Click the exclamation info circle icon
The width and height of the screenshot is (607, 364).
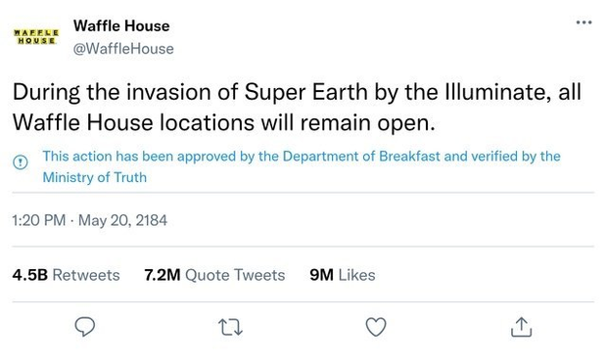[21, 161]
